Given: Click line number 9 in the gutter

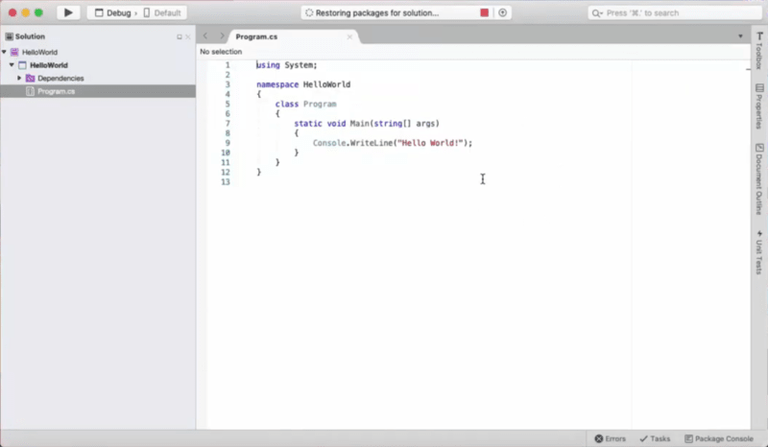Looking at the screenshot, I should pos(227,143).
